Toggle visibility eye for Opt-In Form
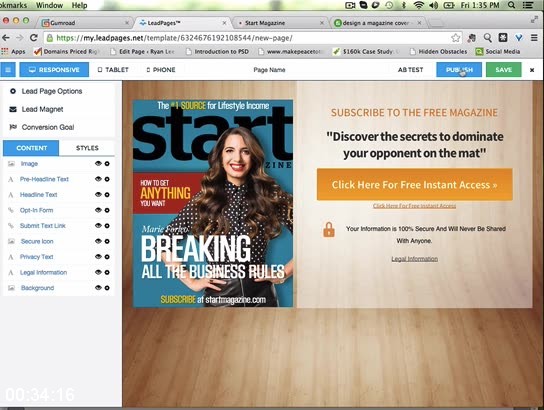This screenshot has width=544, height=410. click(98, 210)
